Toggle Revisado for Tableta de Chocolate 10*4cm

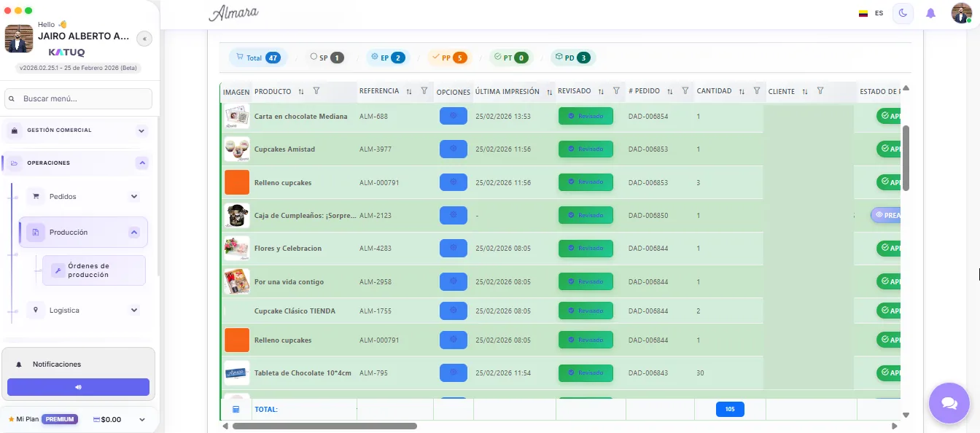click(x=586, y=372)
